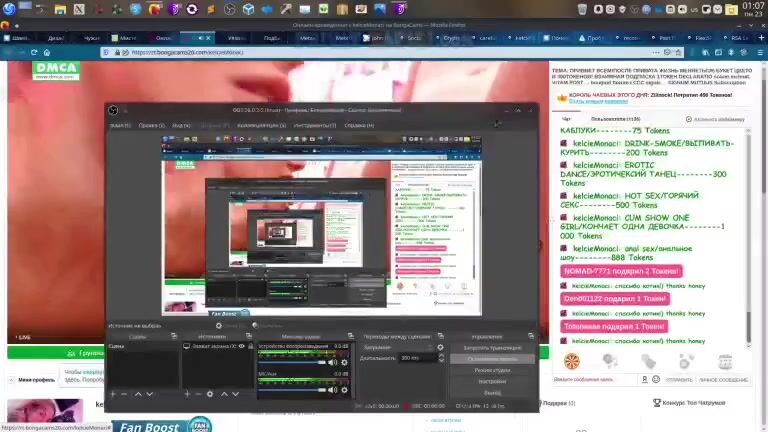Click the chat message input field

pyautogui.click(x=595, y=379)
